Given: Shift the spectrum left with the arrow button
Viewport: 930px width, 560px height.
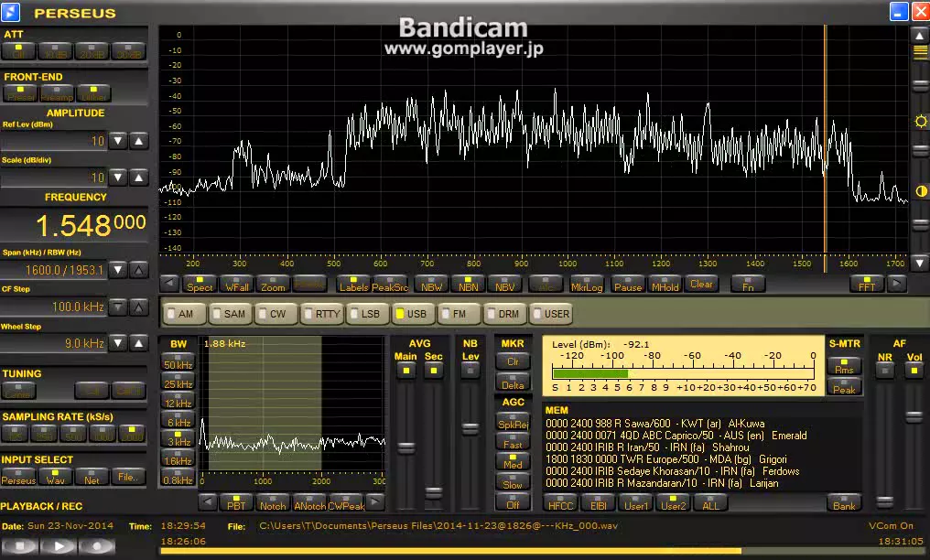Looking at the screenshot, I should pyautogui.click(x=169, y=284).
